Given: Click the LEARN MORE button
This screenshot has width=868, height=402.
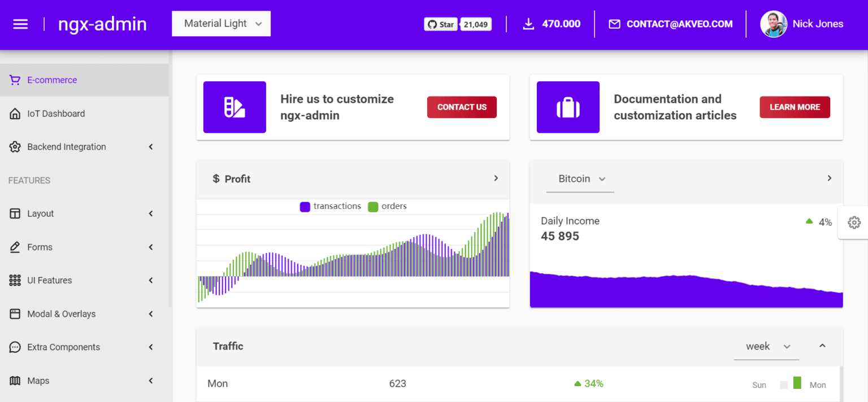Looking at the screenshot, I should click(x=795, y=107).
